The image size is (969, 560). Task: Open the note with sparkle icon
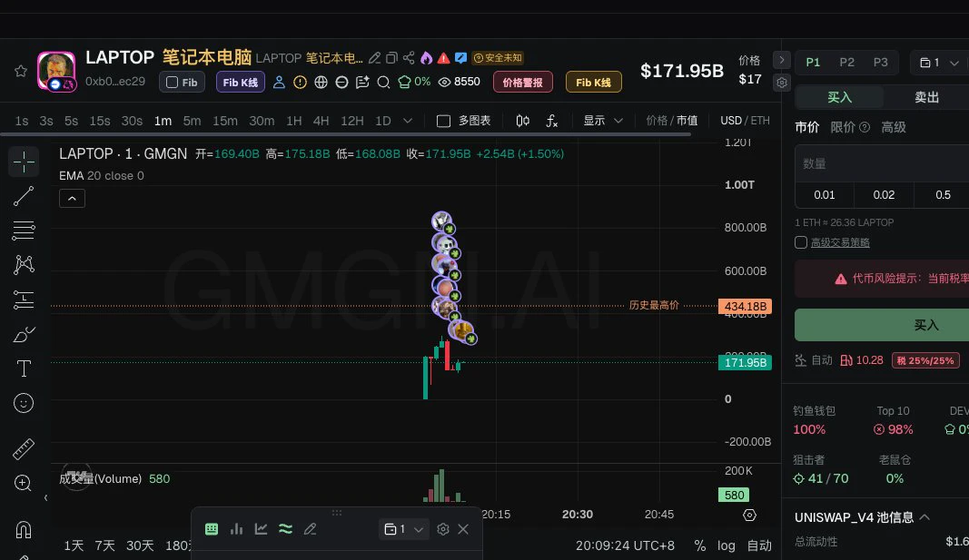[362, 82]
